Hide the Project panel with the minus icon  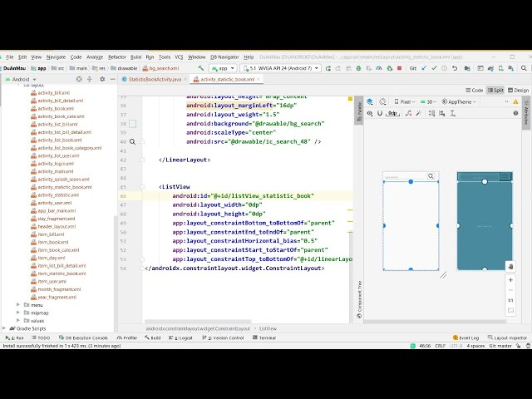point(113,79)
